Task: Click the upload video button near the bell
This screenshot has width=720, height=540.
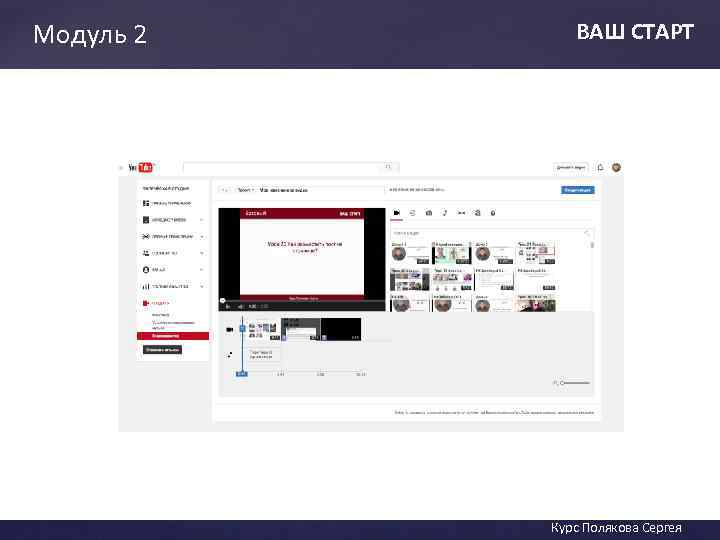Action: pos(570,168)
